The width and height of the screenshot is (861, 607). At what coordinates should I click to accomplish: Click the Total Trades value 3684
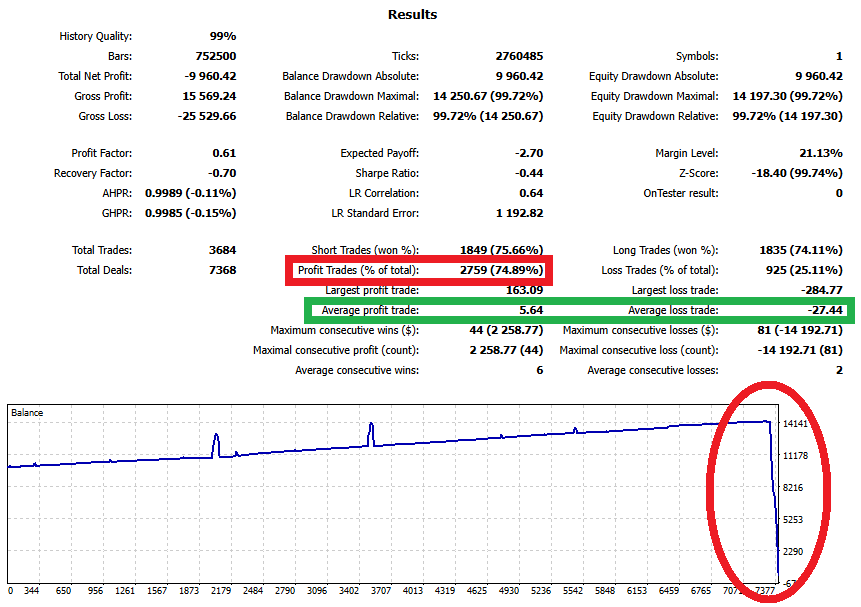pos(219,250)
